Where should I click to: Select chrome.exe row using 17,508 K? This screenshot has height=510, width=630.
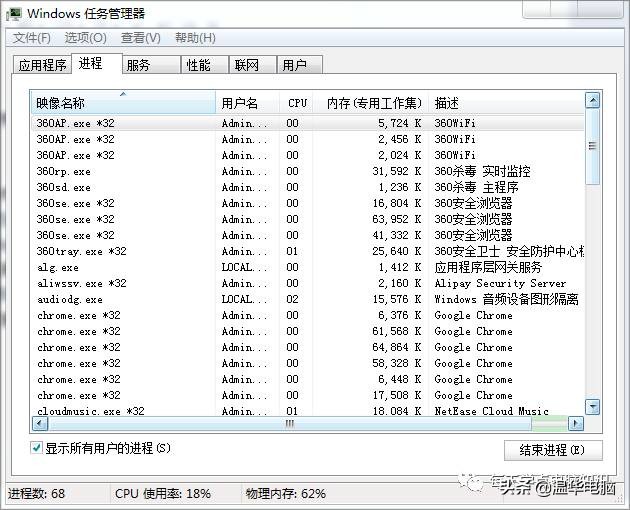pos(307,395)
